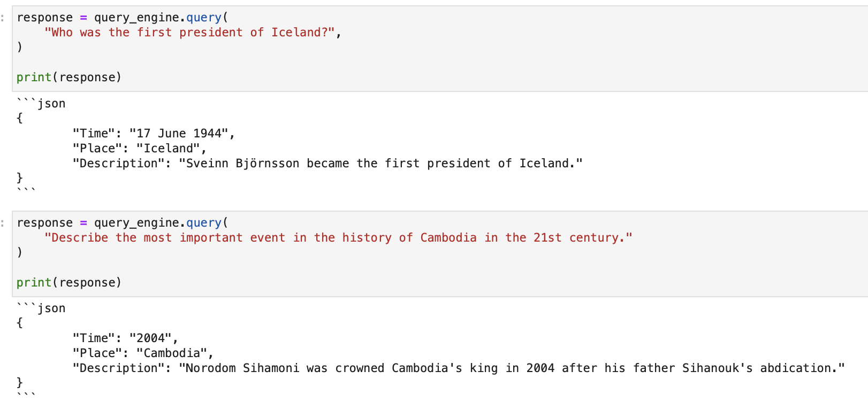Viewport: 868px width, 402px height.
Task: Click print(response) in the first cell
Action: pyautogui.click(x=69, y=78)
